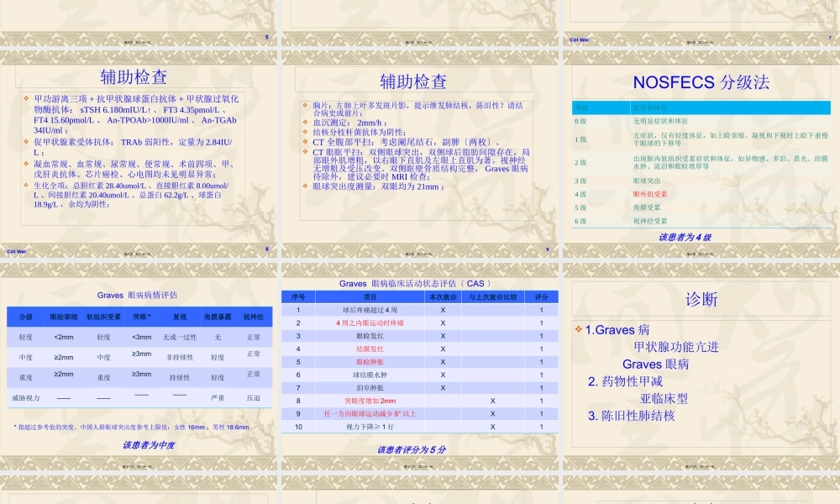The height and width of the screenshot is (504, 840).
Task: Select the 序号 header in CAS table
Action: coord(298,297)
